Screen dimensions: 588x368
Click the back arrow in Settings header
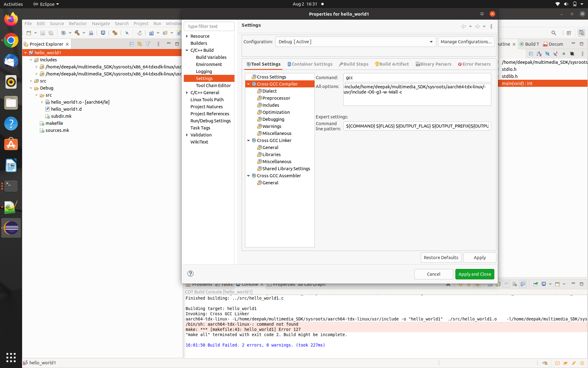coord(464,26)
